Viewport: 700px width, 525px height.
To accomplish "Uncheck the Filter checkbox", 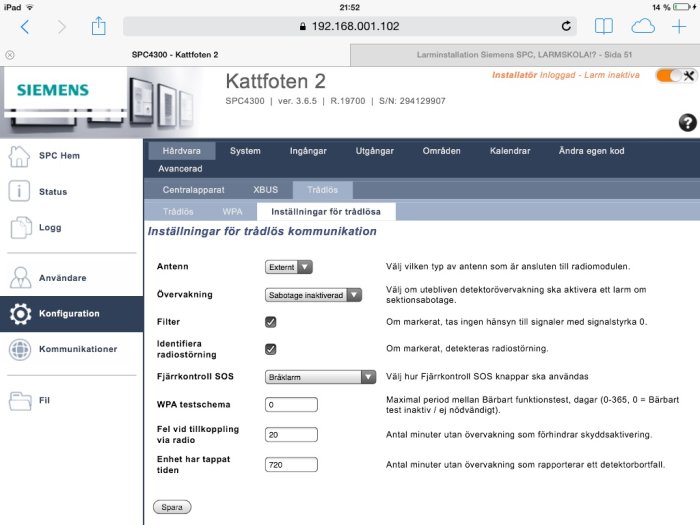I will pyautogui.click(x=271, y=322).
